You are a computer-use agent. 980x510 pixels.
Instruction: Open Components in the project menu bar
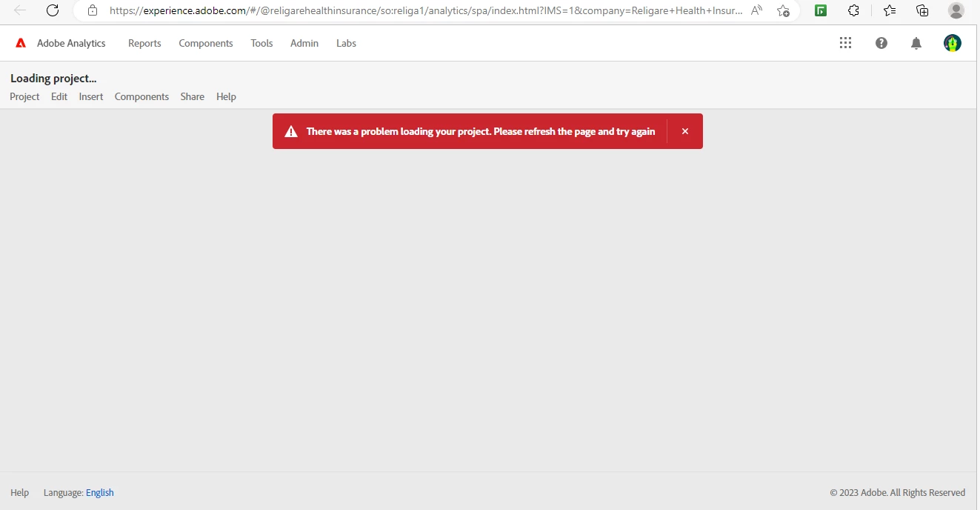click(141, 96)
